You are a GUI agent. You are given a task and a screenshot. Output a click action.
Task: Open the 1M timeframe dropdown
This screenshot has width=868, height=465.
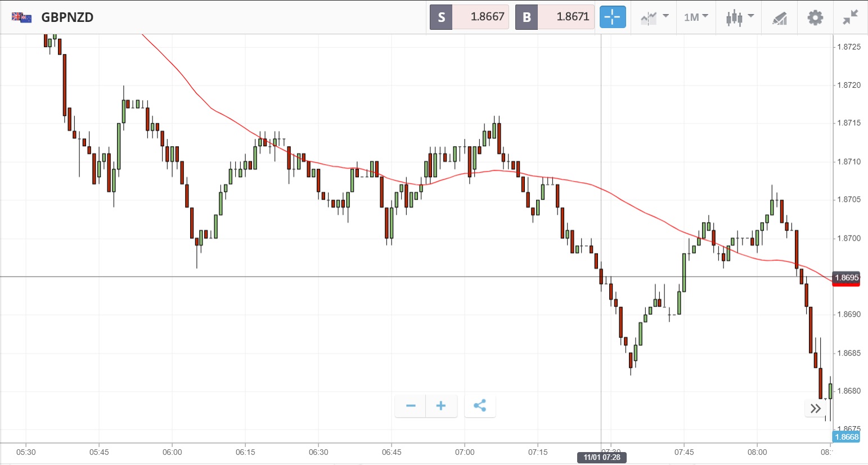click(696, 17)
